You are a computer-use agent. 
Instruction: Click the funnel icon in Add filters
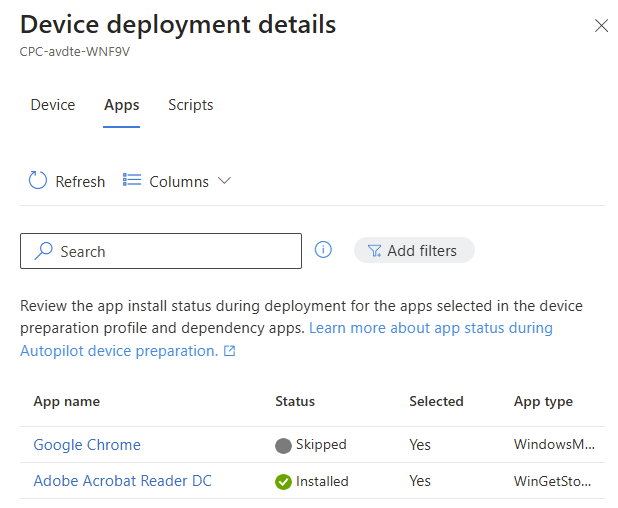click(374, 251)
